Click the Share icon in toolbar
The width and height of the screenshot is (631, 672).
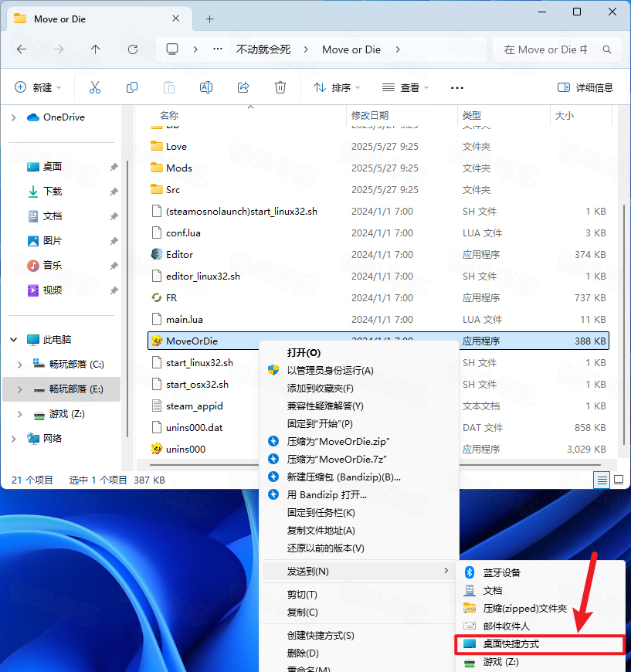click(243, 87)
